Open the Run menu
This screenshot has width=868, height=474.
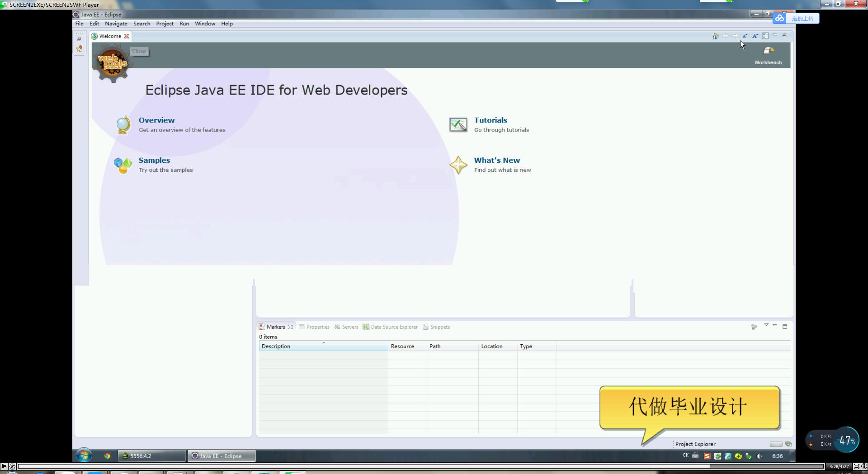point(184,24)
